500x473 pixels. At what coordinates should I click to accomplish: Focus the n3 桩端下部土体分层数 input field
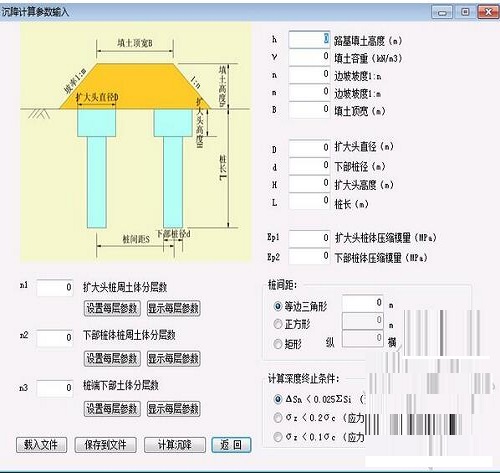click(55, 388)
